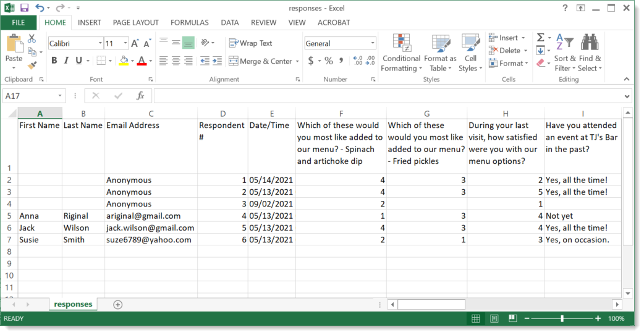
Task: Click the Fill down arrow icon
Action: [x=541, y=51]
